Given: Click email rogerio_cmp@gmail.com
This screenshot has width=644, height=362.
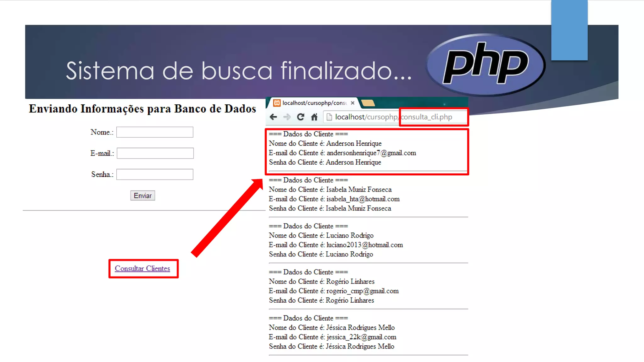Looking at the screenshot, I should tap(363, 291).
